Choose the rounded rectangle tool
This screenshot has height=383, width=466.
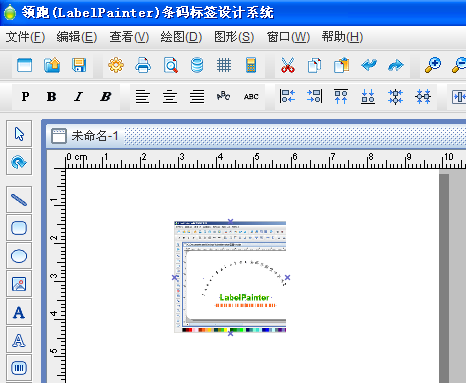click(19, 228)
